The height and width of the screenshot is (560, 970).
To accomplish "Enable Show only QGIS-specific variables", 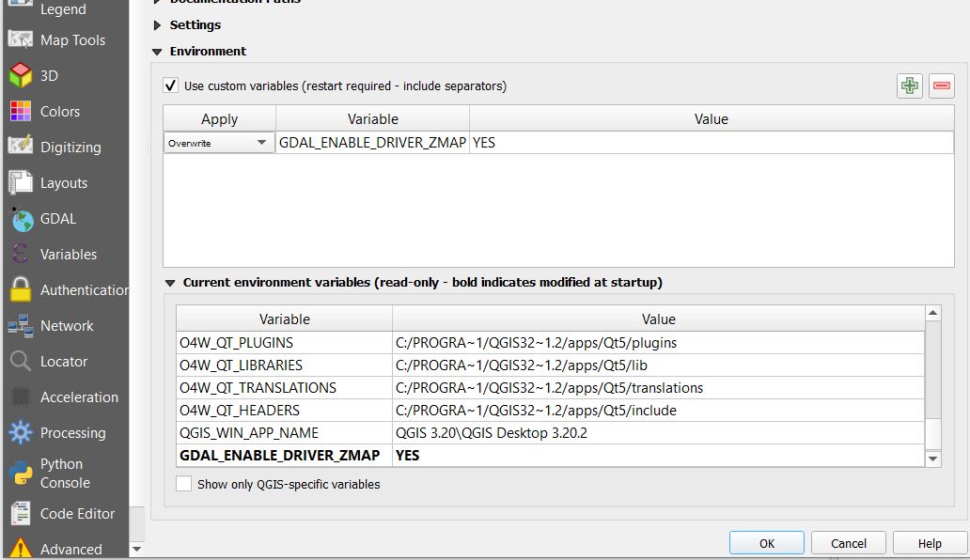I will click(184, 483).
